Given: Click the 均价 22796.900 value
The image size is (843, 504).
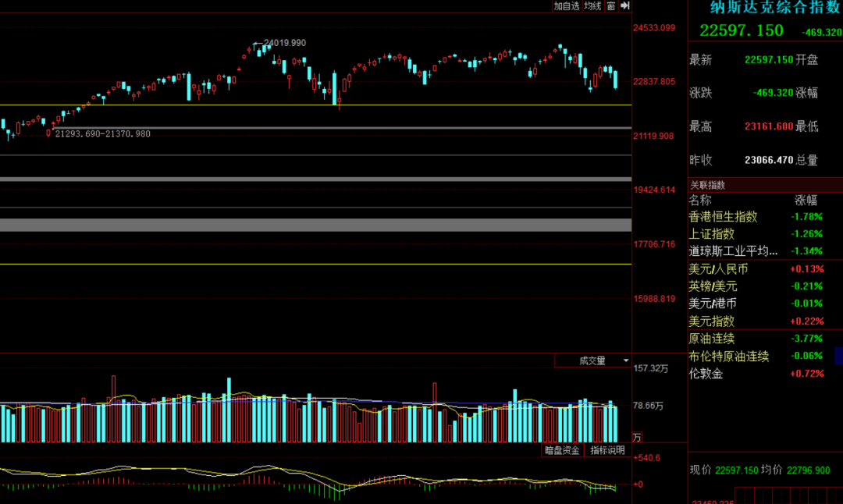Looking at the screenshot, I should (808, 470).
